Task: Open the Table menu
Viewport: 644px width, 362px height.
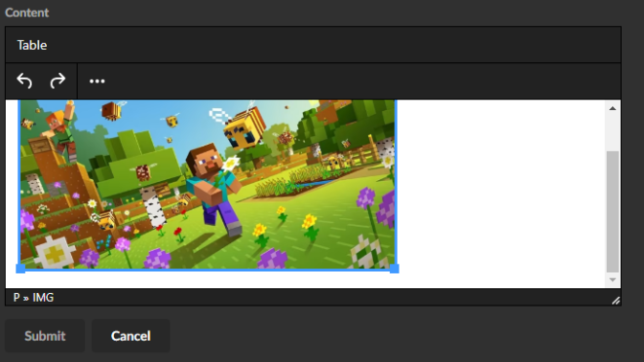Action: pos(31,45)
